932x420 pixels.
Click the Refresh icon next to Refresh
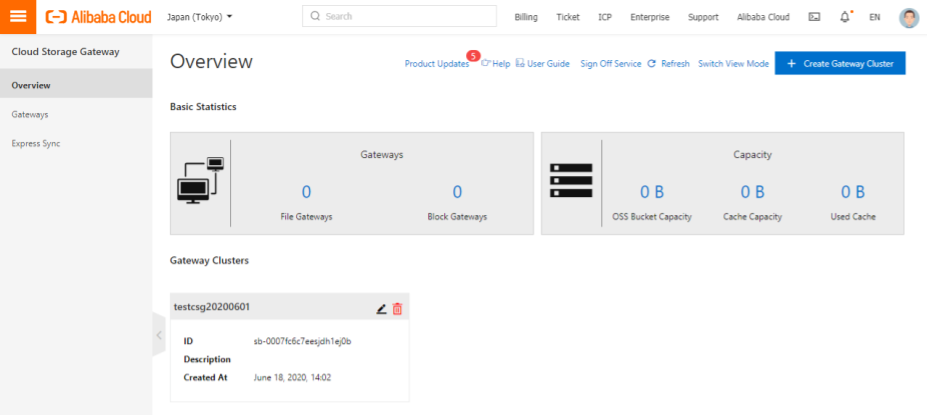coord(651,64)
